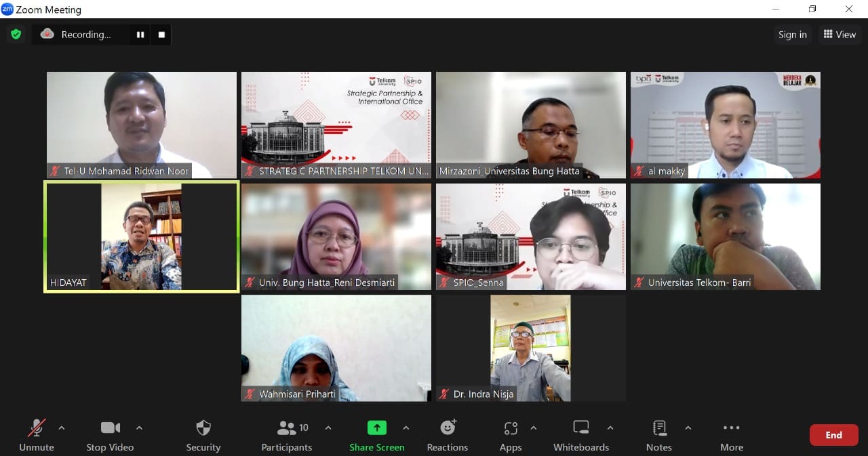Image resolution: width=868 pixels, height=456 pixels.
Task: Expand video options arrow beside Stop Video
Action: (x=139, y=428)
